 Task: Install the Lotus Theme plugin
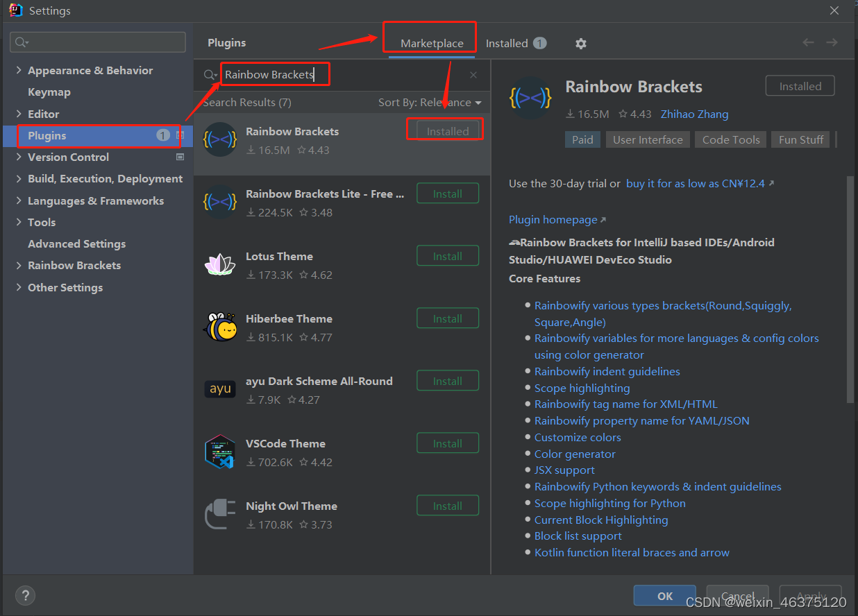(x=448, y=256)
